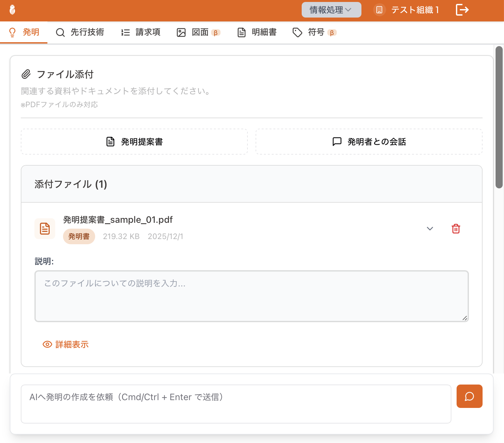Click the organization icon beside テスト組織1
Screen dimensions: 504x443
[x=379, y=10]
